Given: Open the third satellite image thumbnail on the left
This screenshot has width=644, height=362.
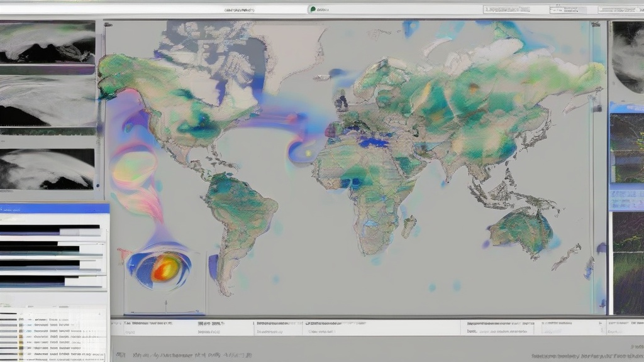Looking at the screenshot, I should coord(47,168).
